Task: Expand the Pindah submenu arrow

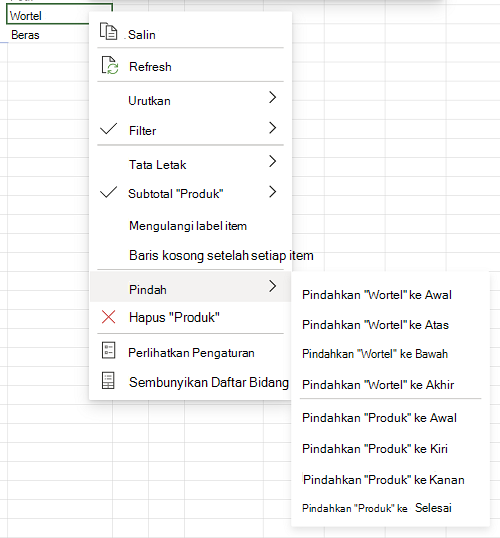Action: coord(272,286)
